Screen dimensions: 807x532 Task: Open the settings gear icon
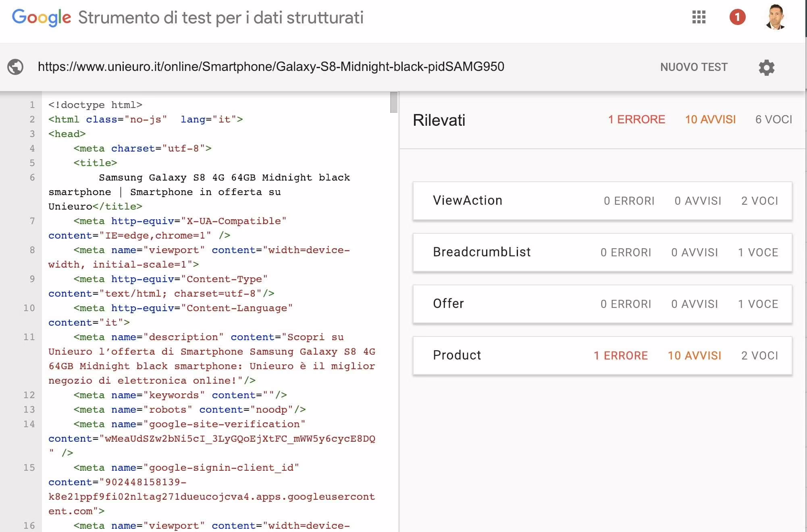[766, 67]
